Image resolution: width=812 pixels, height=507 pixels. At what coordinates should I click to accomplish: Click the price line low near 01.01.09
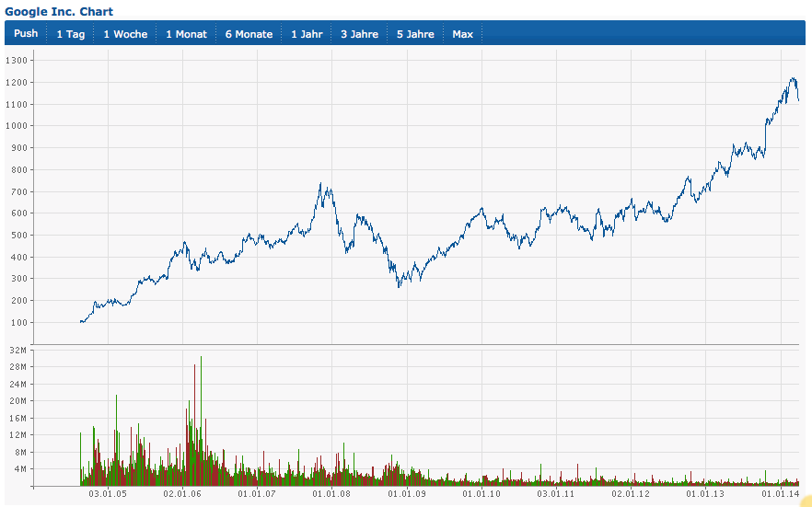point(399,286)
